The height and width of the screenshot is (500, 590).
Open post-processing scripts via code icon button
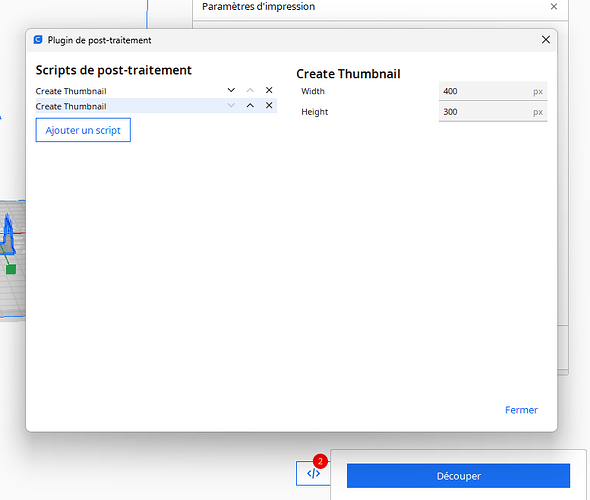tap(313, 473)
